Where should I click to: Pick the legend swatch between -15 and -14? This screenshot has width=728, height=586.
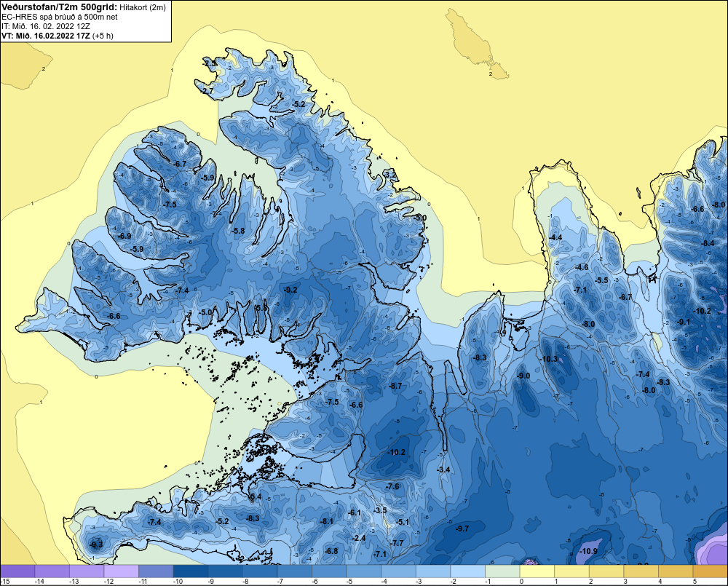(x=17, y=571)
